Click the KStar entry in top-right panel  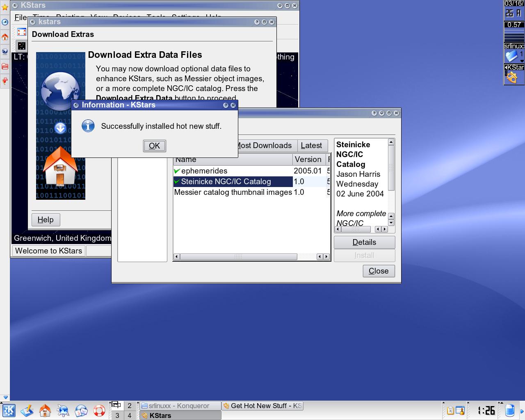514,67
